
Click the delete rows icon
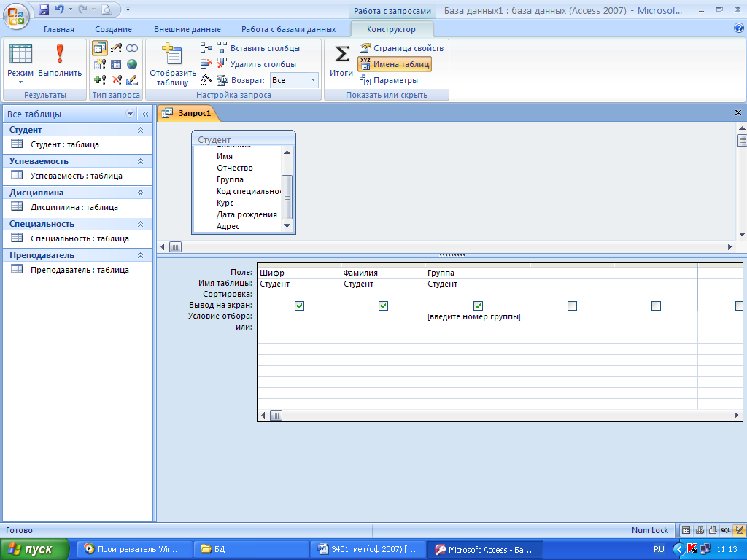coord(206,63)
